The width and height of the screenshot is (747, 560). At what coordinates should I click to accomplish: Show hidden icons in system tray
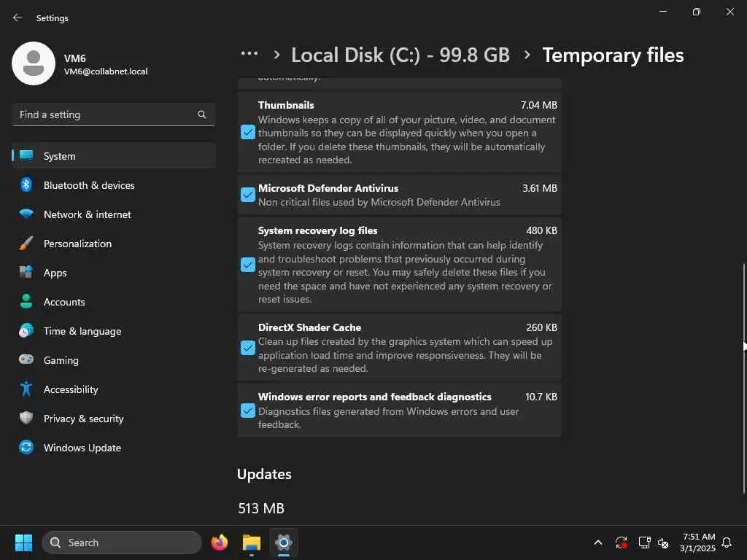click(598, 542)
